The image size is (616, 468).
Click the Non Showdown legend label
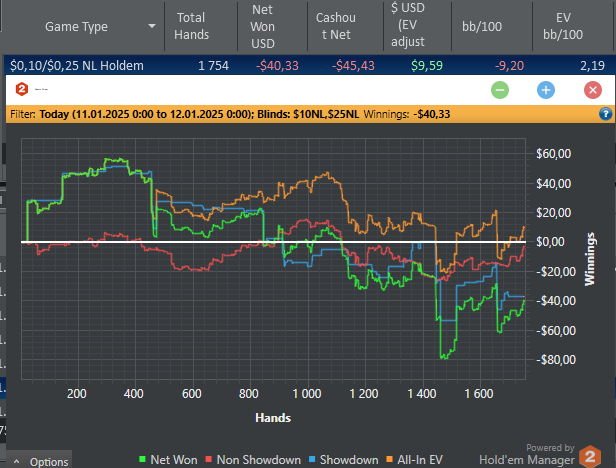pyautogui.click(x=258, y=459)
